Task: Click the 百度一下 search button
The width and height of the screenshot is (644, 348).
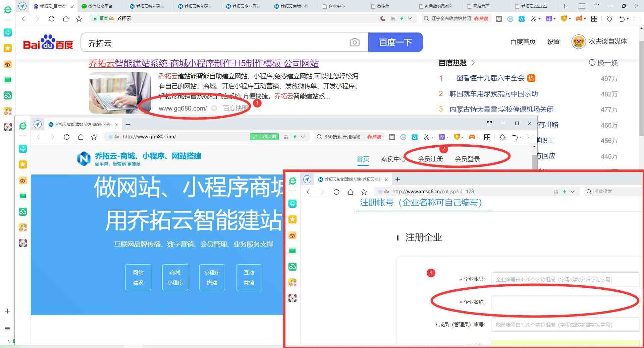Action: 396,42
